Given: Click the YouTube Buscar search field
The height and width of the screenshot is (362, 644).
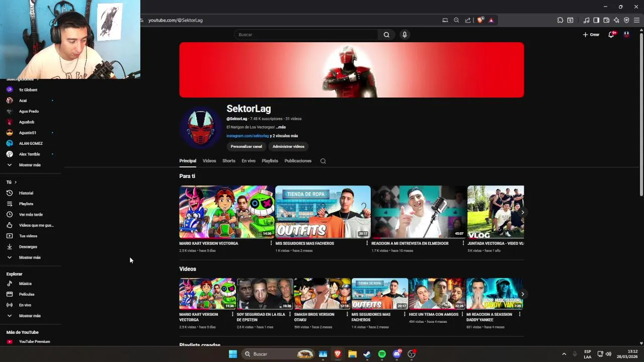Looking at the screenshot, I should point(306,35).
